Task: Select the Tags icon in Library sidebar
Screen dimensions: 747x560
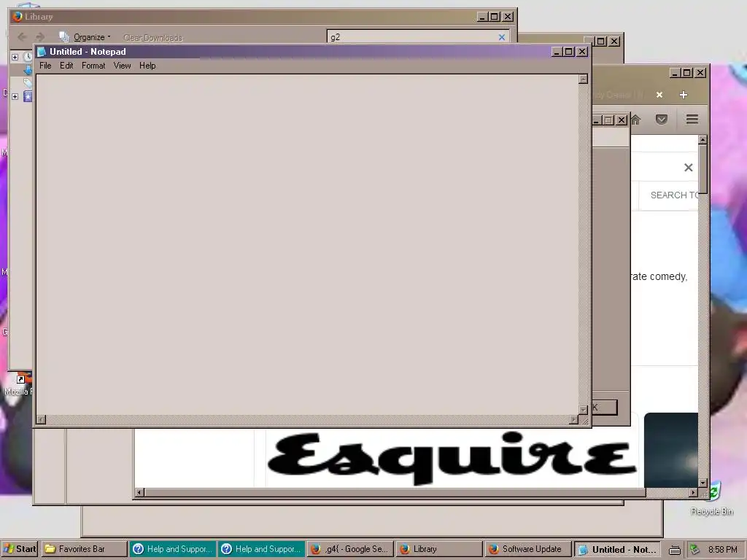Action: pos(28,83)
